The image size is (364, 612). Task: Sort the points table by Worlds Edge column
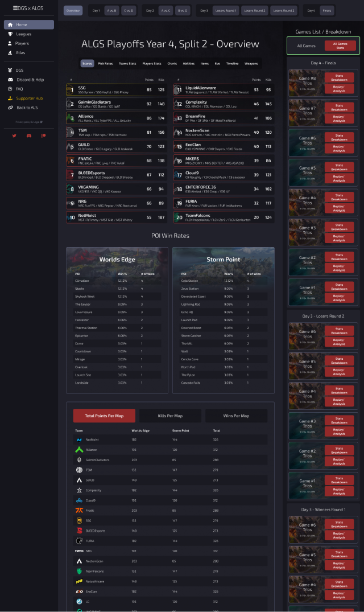pyautogui.click(x=140, y=430)
